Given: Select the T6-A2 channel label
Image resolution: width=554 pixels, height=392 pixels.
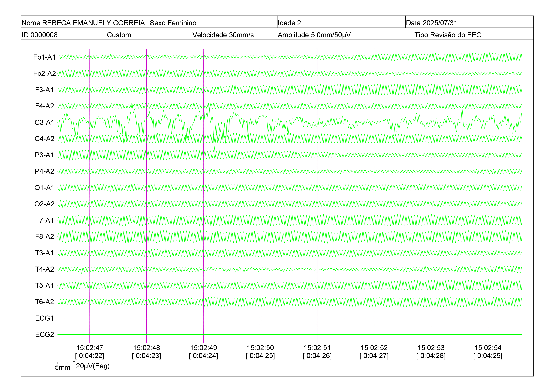Looking at the screenshot, I should [45, 302].
